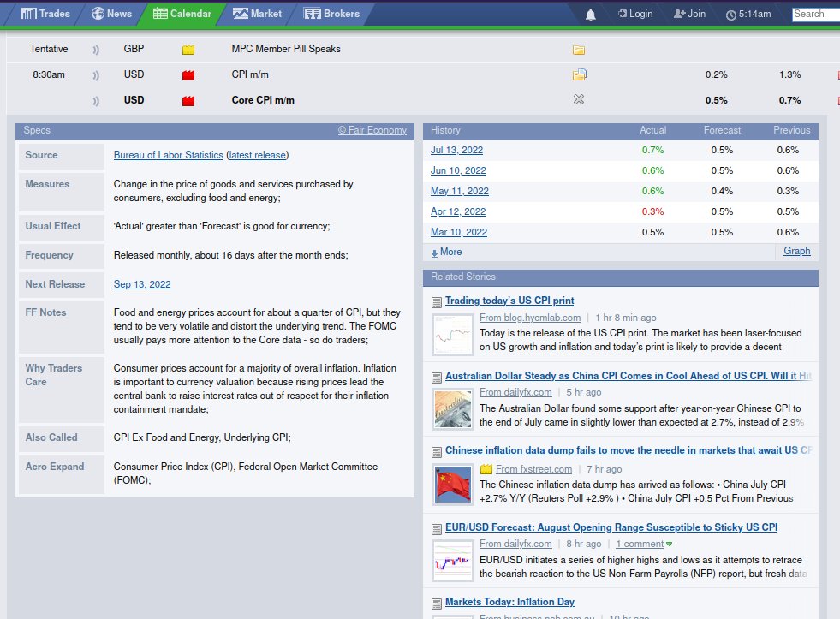Open the latest release link
This screenshot has width=840, height=619.
coord(257,155)
